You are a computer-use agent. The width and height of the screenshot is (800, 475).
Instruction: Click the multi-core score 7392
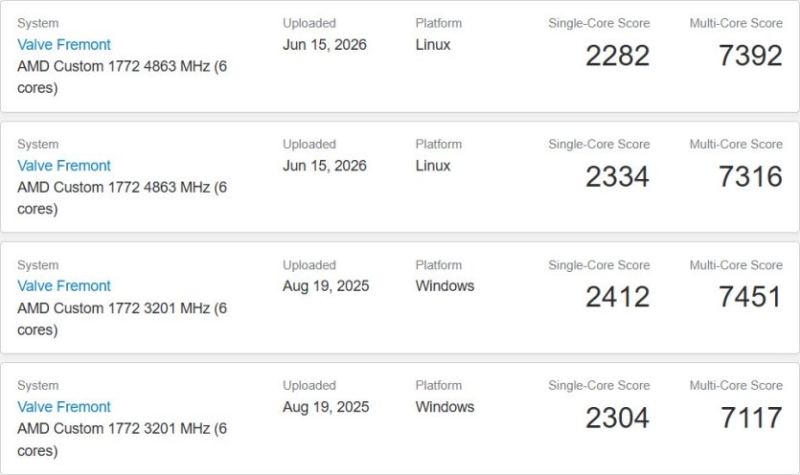pos(751,55)
